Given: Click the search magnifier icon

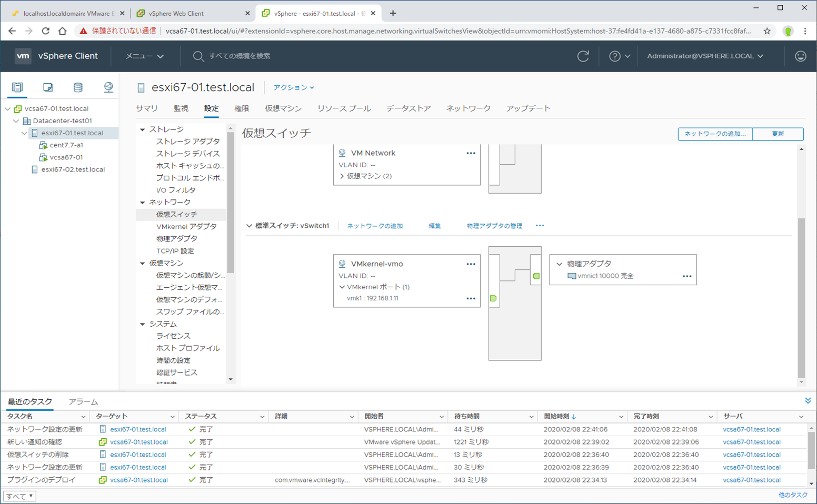Looking at the screenshot, I should 198,56.
